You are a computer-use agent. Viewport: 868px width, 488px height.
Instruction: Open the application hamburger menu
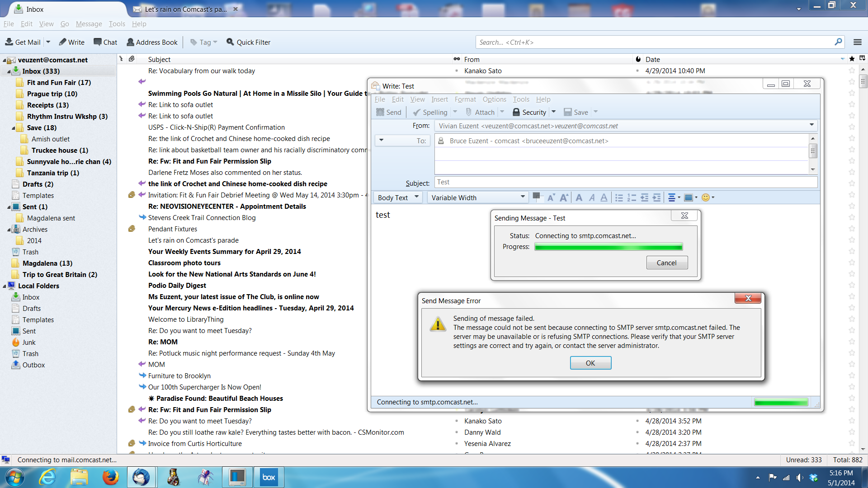point(857,42)
